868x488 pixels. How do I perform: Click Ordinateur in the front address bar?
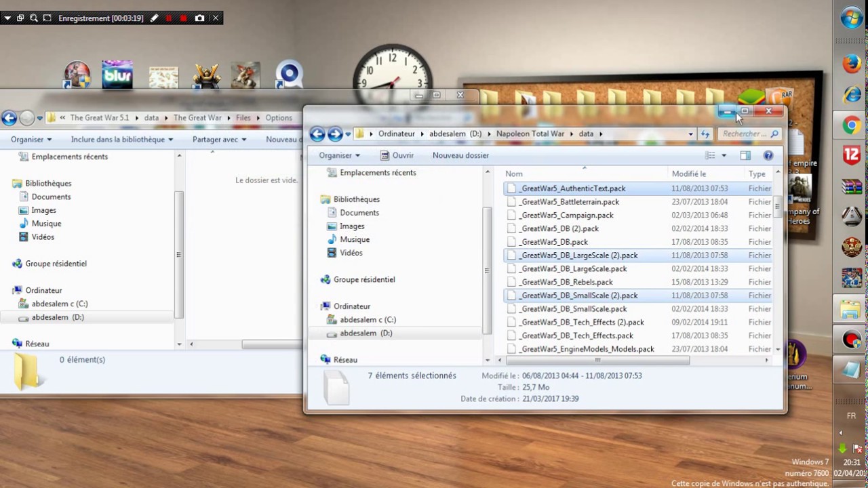(397, 134)
